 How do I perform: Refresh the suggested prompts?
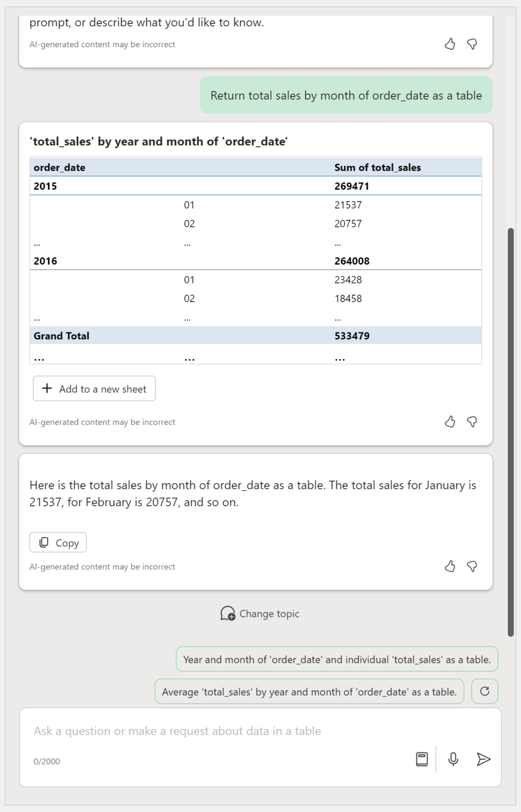485,691
